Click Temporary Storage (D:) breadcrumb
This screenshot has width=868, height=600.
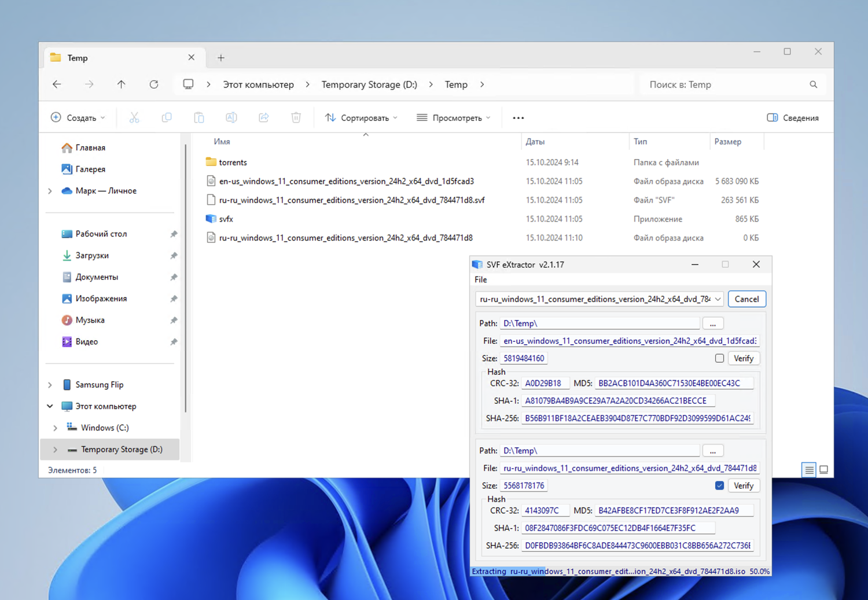[x=369, y=84]
